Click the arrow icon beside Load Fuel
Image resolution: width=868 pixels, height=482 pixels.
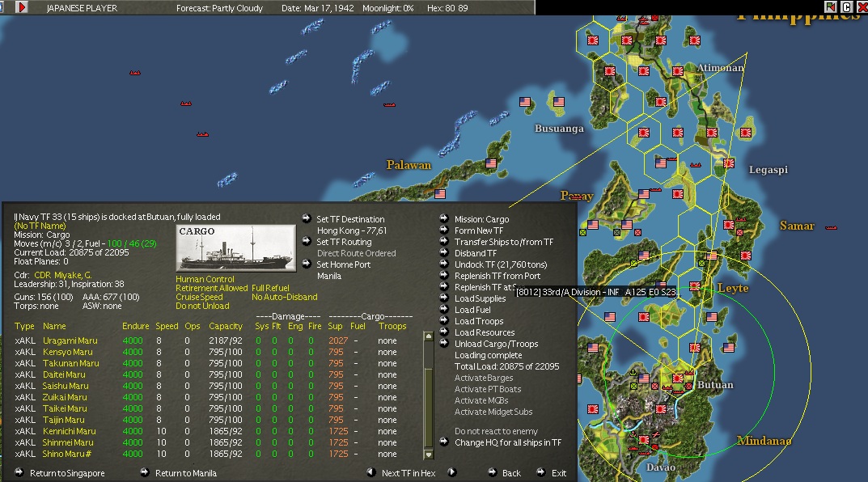[444, 310]
